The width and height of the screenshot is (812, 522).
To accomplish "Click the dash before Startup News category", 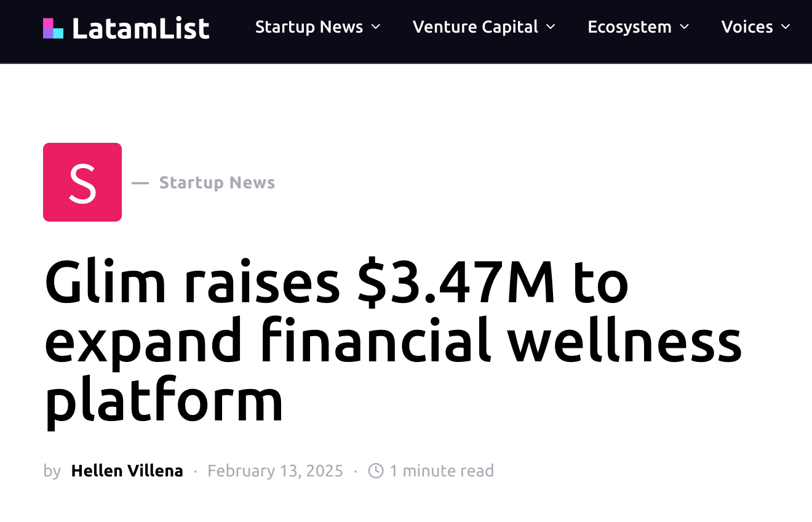I will click(x=140, y=183).
